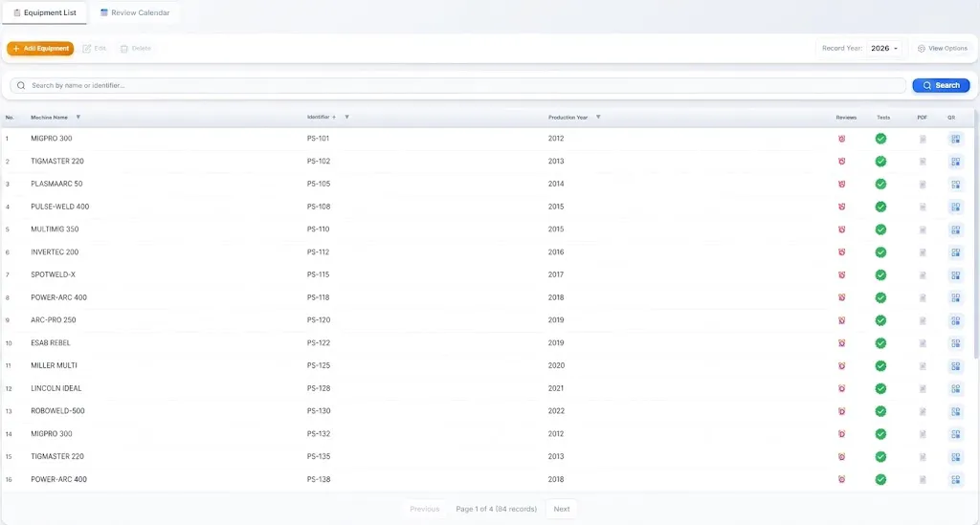The image size is (980, 525).
Task: Click the Previous page button
Action: [x=424, y=509]
